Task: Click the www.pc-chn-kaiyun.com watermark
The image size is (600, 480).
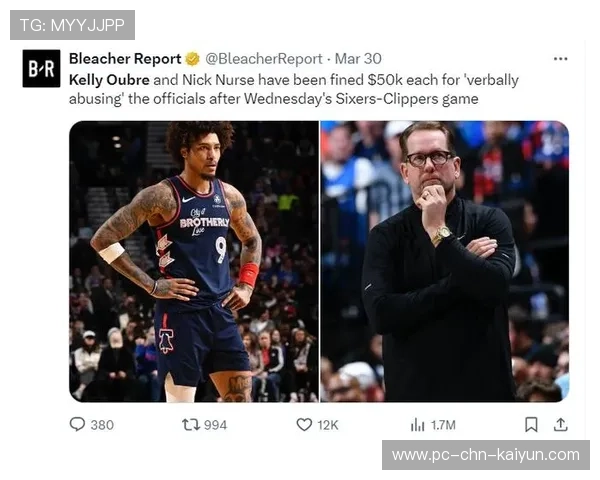Action: [x=486, y=455]
